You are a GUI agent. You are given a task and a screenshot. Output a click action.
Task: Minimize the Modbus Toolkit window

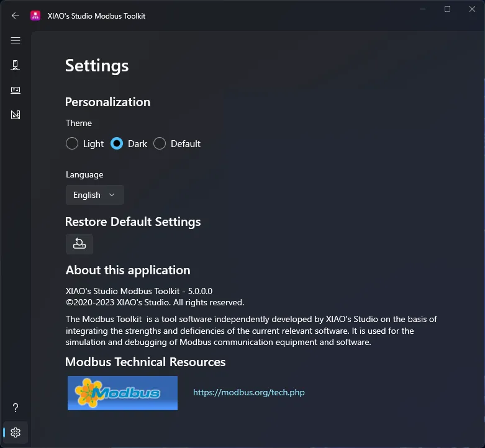tap(422, 9)
